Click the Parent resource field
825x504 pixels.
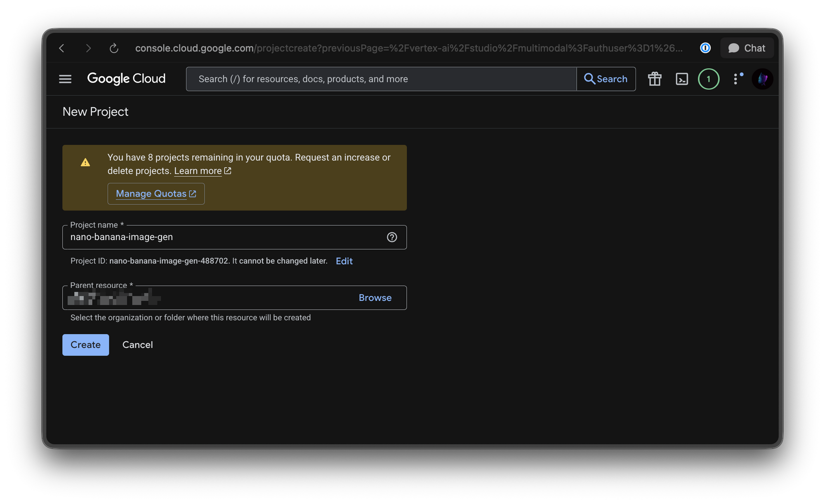click(234, 298)
